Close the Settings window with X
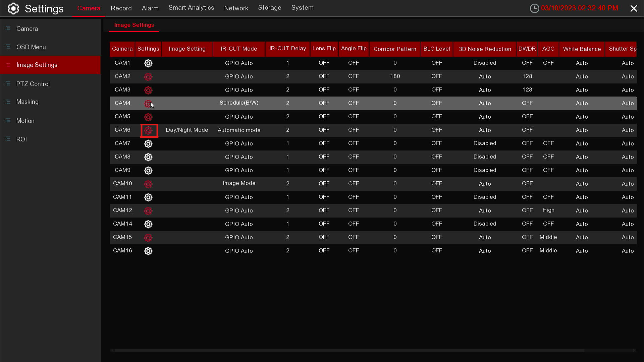This screenshot has width=644, height=362. [633, 8]
